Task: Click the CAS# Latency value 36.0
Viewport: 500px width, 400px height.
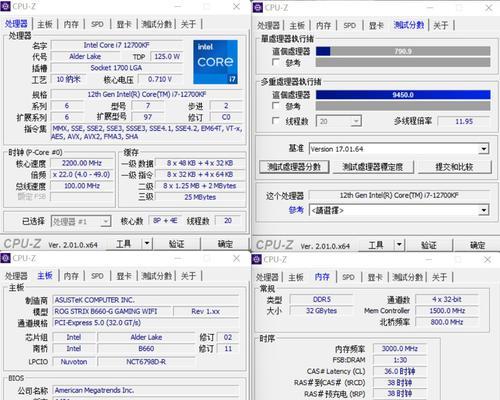Action: point(400,371)
